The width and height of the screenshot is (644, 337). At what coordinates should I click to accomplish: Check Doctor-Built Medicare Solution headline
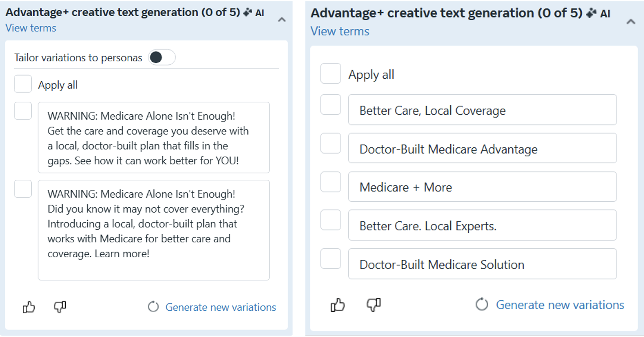pyautogui.click(x=330, y=259)
